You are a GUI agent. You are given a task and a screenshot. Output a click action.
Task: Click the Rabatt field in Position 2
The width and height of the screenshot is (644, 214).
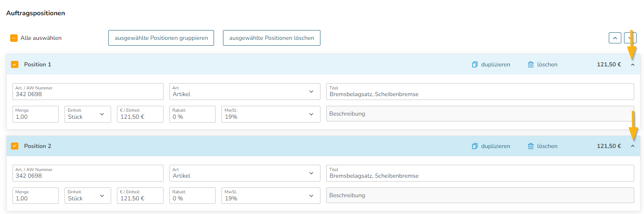point(192,196)
